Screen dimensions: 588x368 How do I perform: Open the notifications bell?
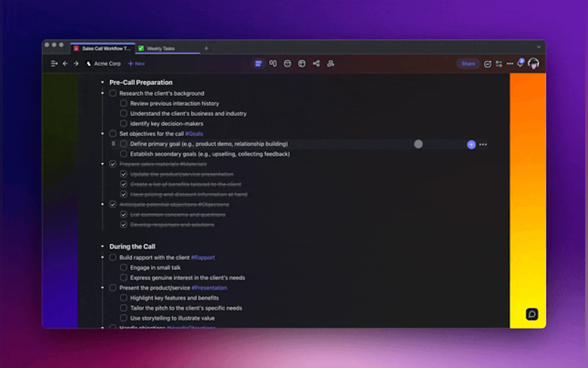[520, 63]
